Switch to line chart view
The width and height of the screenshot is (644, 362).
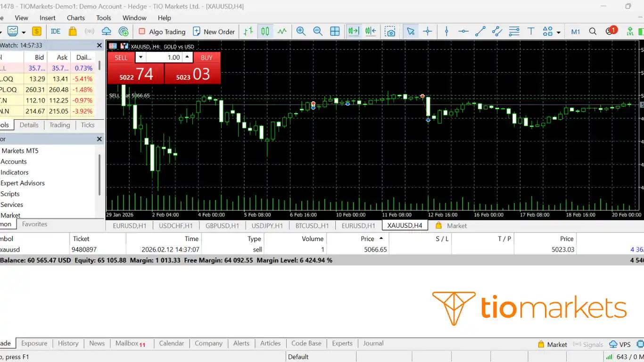282,32
